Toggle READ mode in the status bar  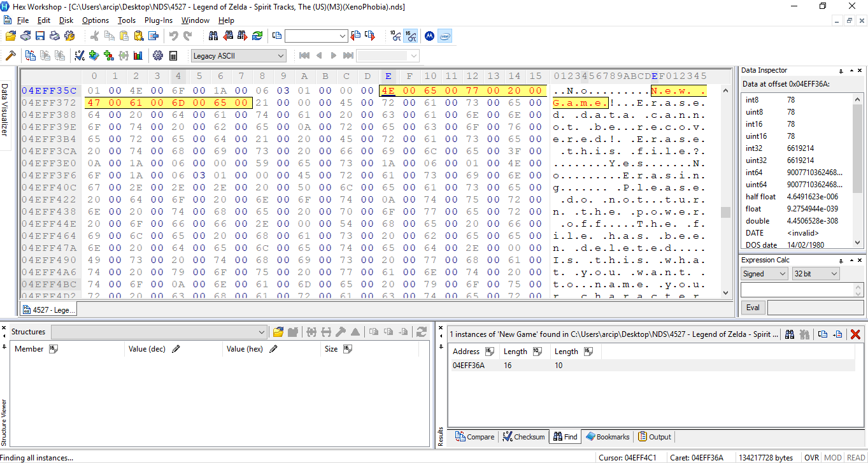coord(855,457)
